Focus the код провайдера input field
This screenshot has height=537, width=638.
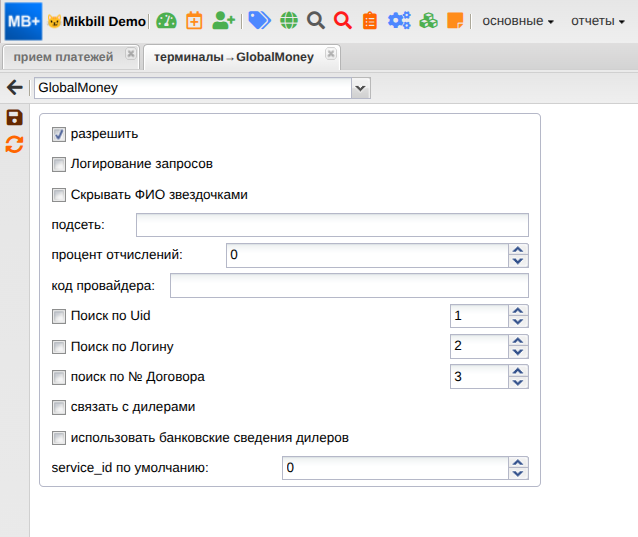350,286
